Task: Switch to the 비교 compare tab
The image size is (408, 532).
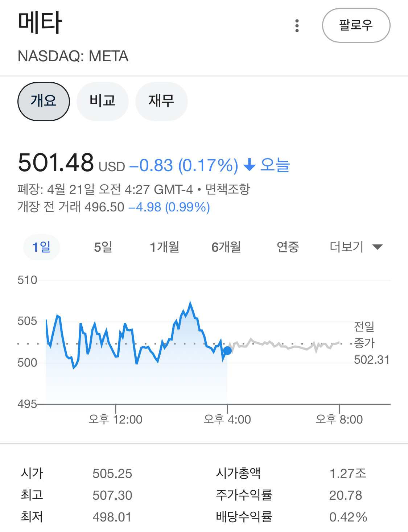Action: [x=103, y=101]
